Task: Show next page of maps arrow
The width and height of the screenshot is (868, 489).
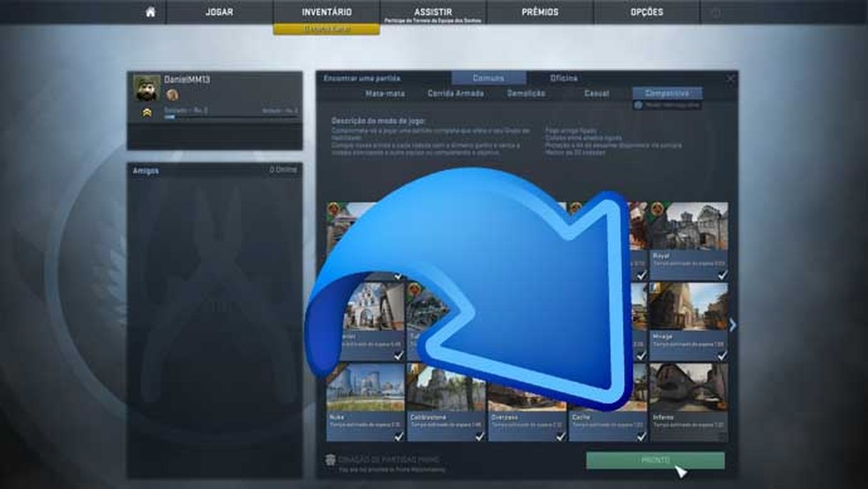Action: (733, 325)
